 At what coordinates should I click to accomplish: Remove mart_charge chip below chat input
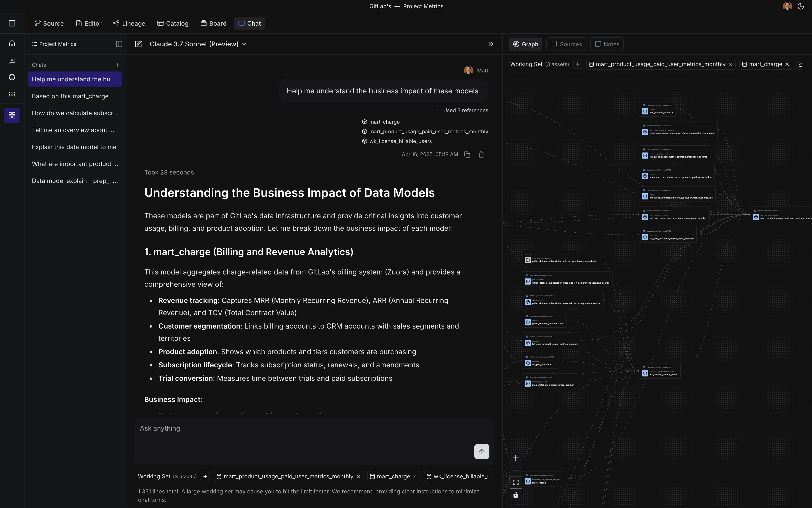click(415, 476)
